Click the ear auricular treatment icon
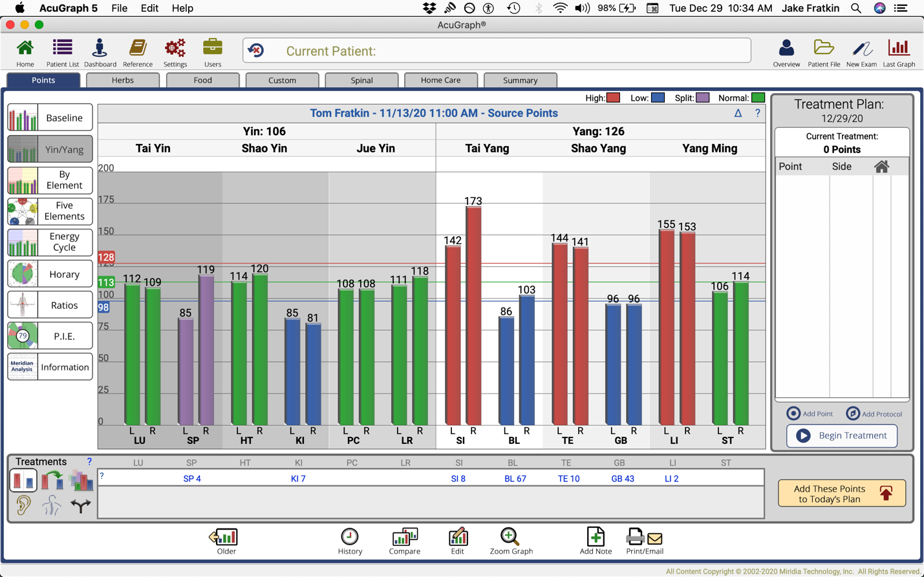Viewport: 924px width, 577px height. (23, 505)
